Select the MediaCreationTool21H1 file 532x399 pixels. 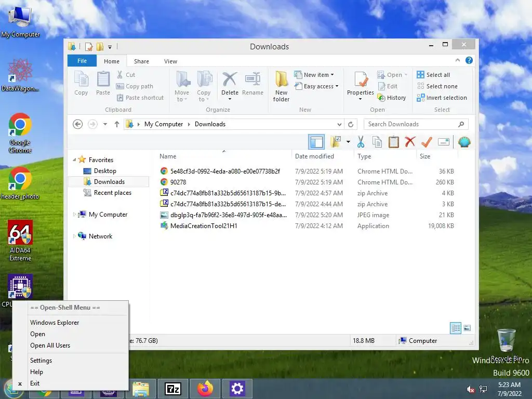coord(204,226)
